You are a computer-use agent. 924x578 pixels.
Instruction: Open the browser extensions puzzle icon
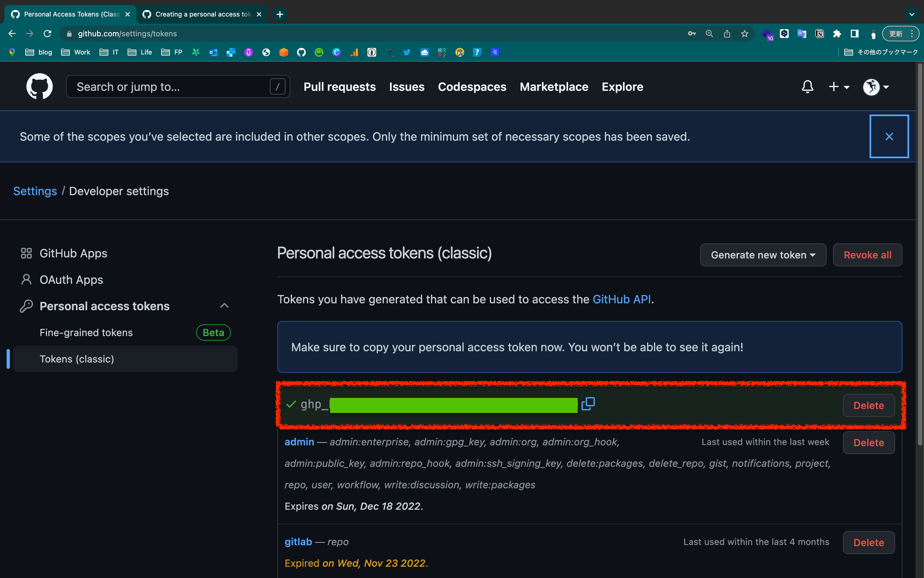(x=837, y=34)
